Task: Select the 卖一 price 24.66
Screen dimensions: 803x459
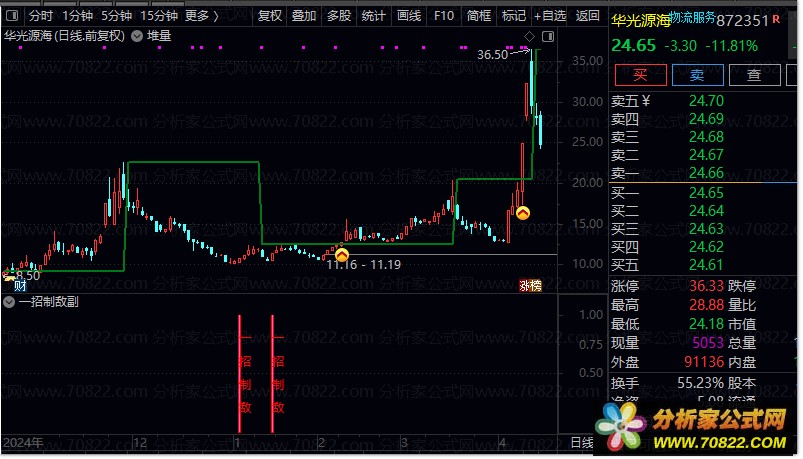Action: pos(706,173)
